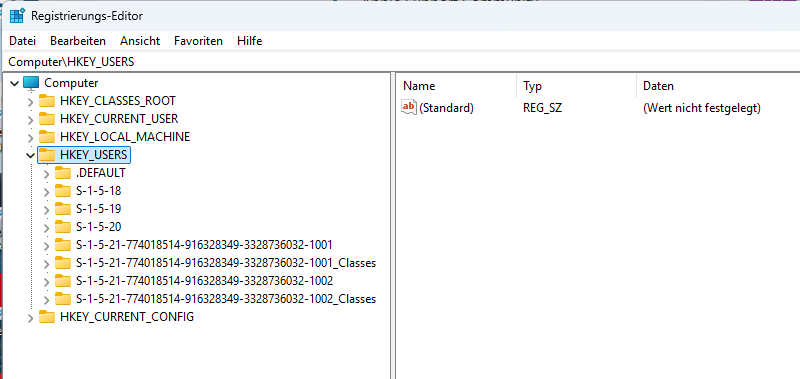
Task: Select the S-1-5-20 key label
Action: (x=98, y=226)
